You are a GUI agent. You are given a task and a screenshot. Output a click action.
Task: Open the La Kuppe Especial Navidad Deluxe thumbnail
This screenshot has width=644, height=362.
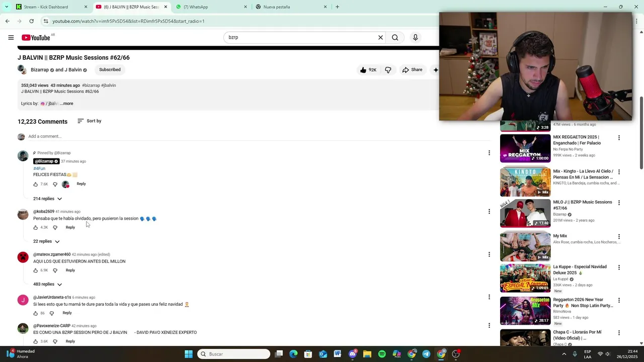point(525,278)
